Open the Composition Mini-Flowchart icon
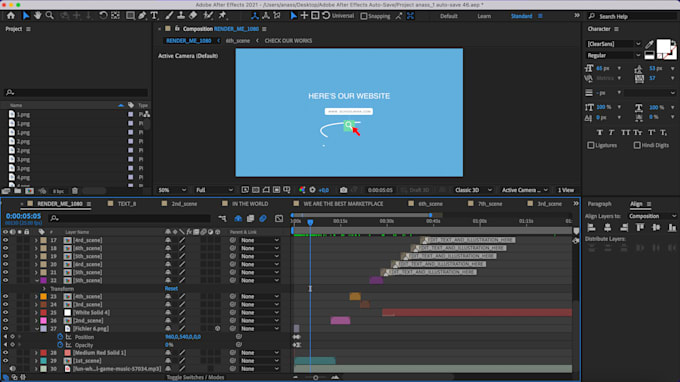The height and width of the screenshot is (382, 680). pos(222,219)
